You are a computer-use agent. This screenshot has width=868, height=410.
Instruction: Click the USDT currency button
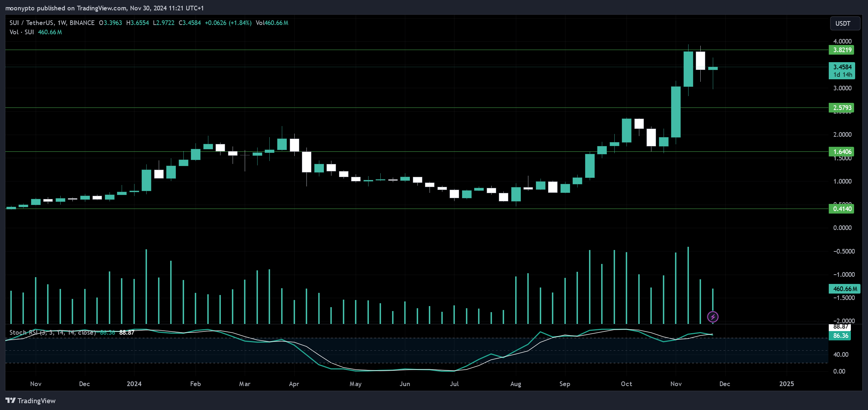[x=845, y=24]
